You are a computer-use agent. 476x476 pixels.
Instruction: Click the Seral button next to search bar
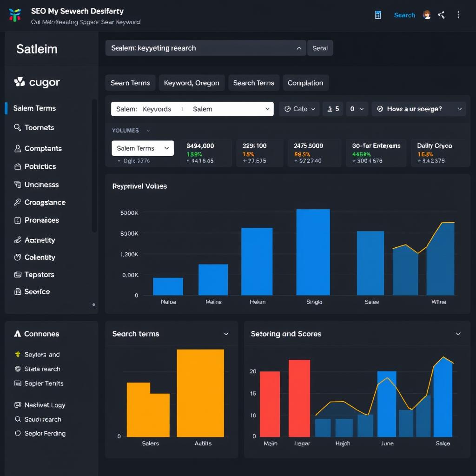tap(320, 48)
